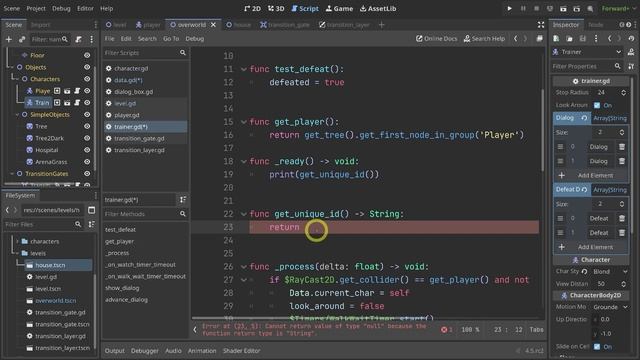The height and width of the screenshot is (360, 640).
Task: Open the Char Style Blond dropdown
Action: click(610, 271)
